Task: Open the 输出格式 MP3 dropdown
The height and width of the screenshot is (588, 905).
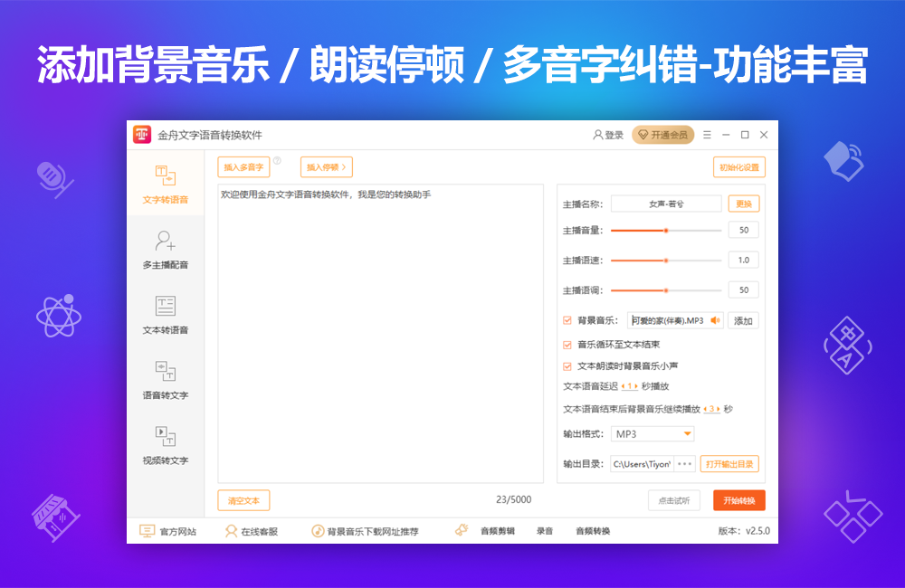Action: [653, 434]
